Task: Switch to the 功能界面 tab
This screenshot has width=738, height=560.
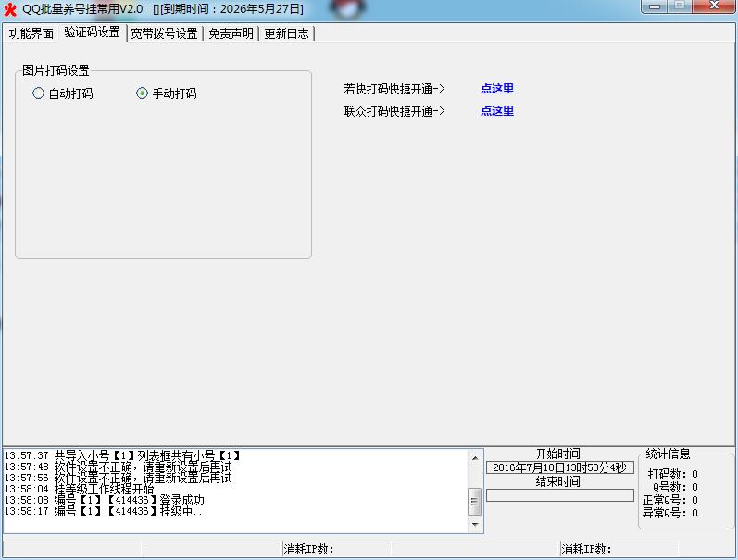Action: pyautogui.click(x=31, y=33)
